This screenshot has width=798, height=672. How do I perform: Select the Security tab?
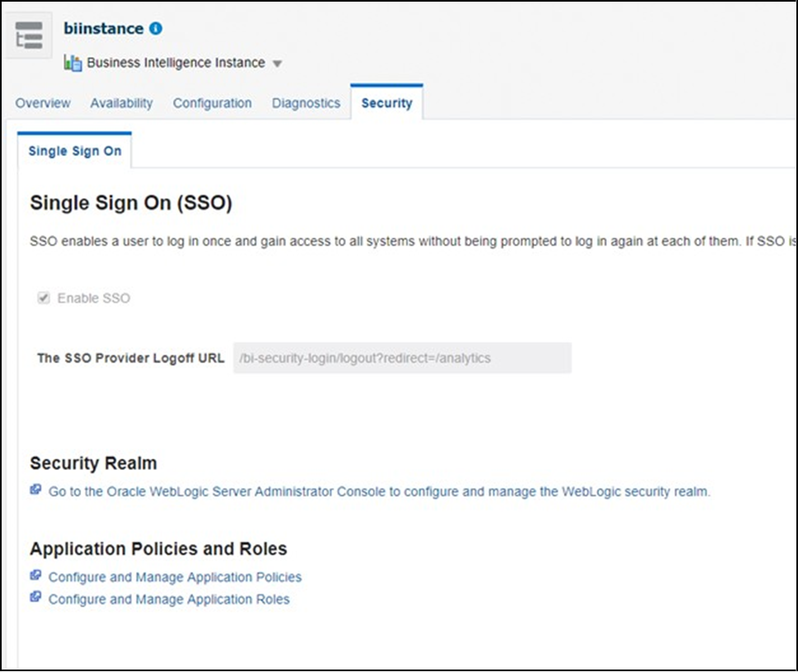[x=387, y=103]
